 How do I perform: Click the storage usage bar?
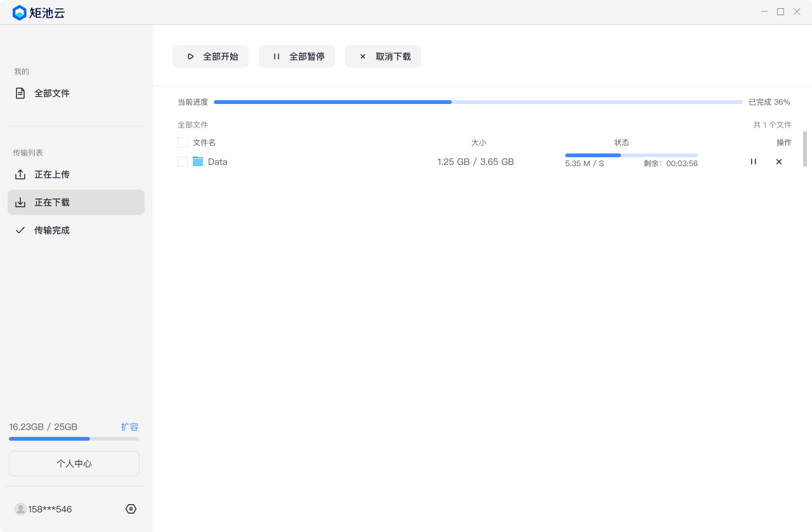point(74,439)
